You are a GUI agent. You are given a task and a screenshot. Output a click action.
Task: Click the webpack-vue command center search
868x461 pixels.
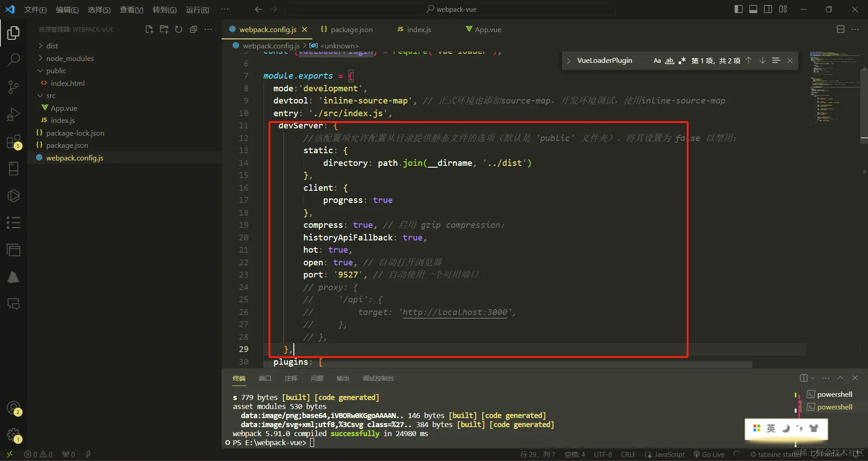(x=450, y=9)
